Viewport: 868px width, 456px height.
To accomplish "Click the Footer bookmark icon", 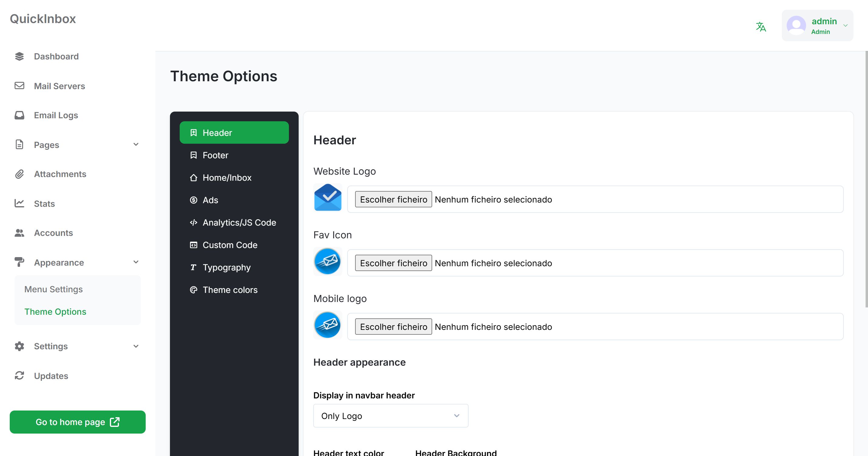I will [193, 155].
